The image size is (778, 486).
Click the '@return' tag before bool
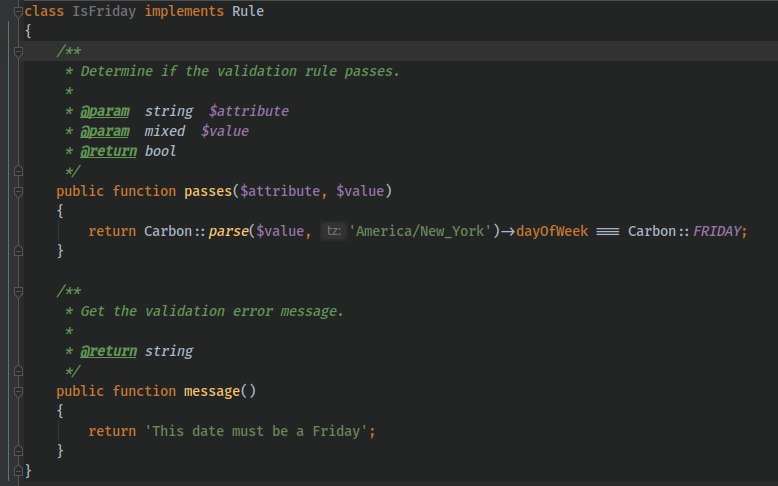click(x=109, y=151)
